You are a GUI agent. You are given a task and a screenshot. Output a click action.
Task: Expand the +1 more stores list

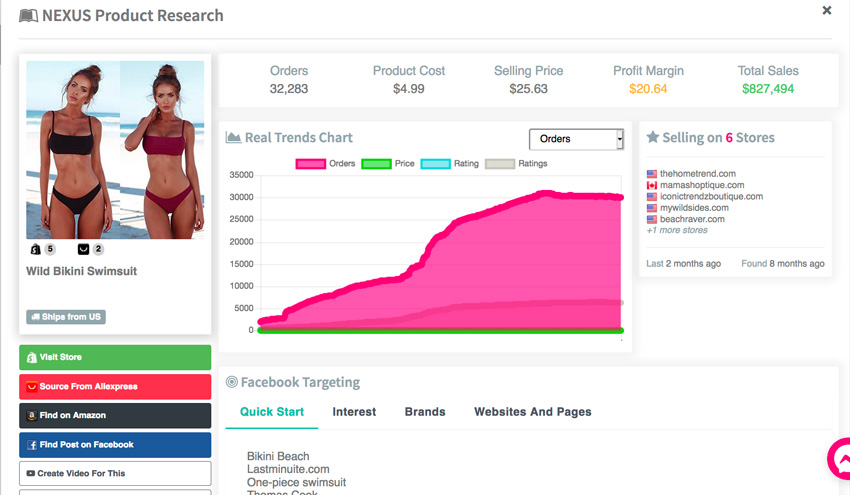pyautogui.click(x=677, y=230)
